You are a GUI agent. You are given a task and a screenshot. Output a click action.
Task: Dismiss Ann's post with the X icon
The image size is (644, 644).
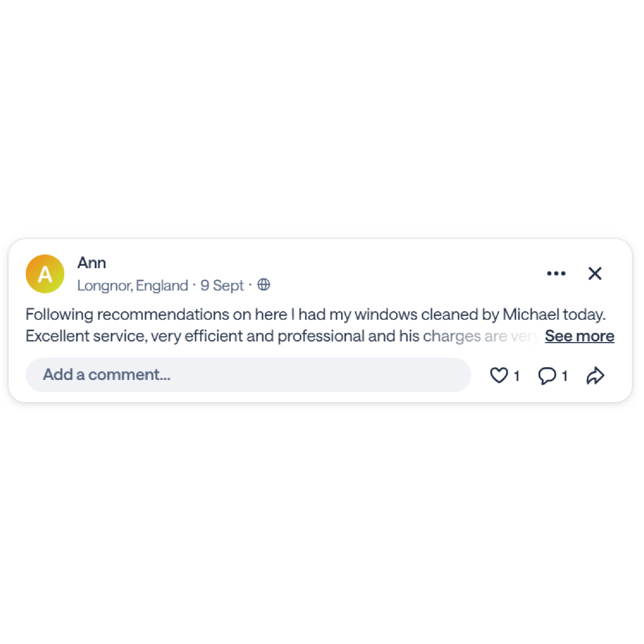pos(595,273)
